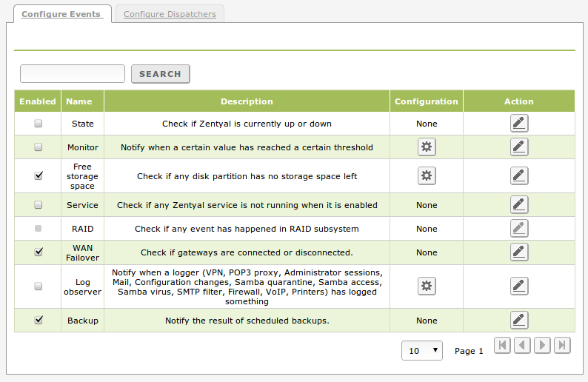Go to the next page
The image size is (588, 382).
(543, 345)
